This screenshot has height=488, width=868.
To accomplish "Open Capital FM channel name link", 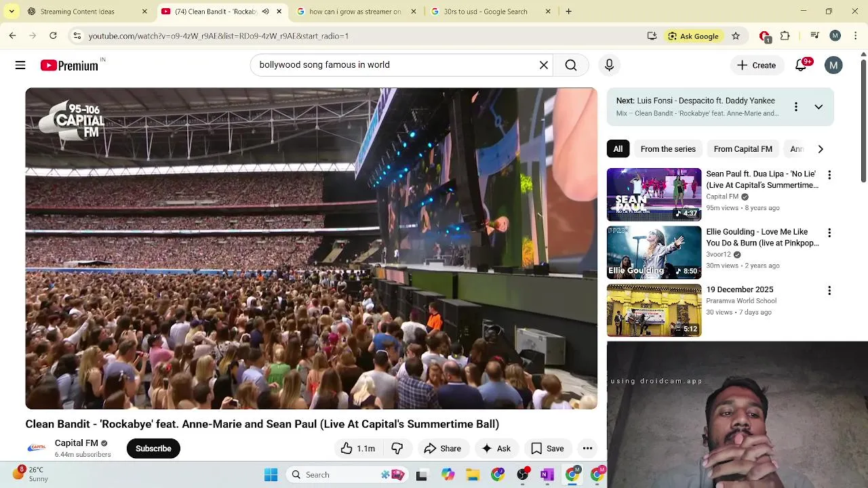I will click(x=76, y=443).
